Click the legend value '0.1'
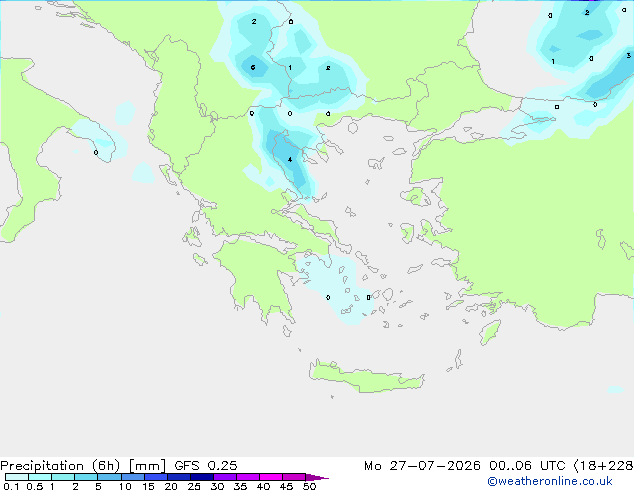Image resolution: width=634 pixels, height=490 pixels. point(11,486)
